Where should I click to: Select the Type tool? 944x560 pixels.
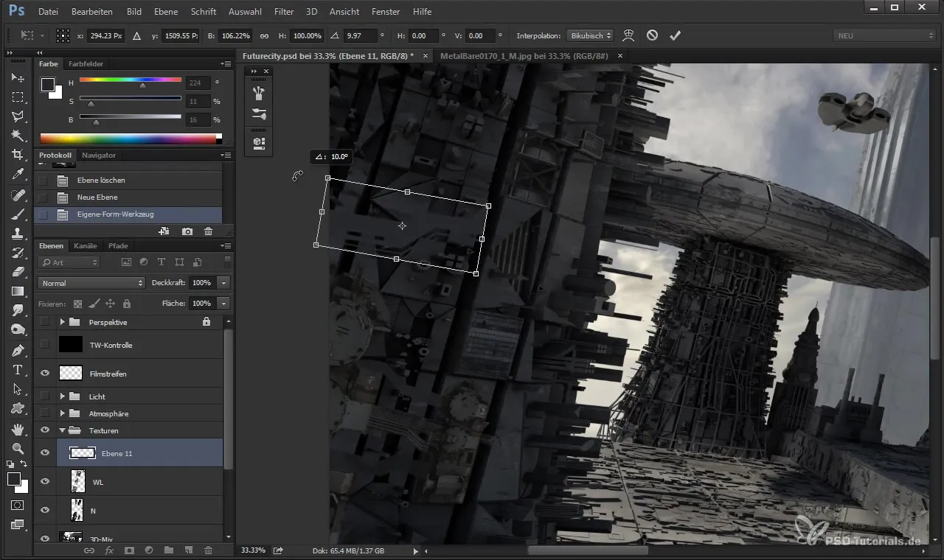point(18,370)
